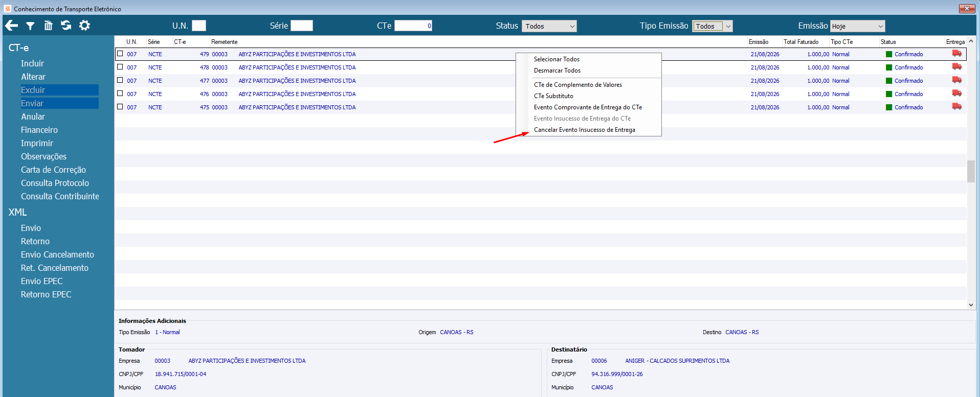Open the filter funnel icon
The image size is (980, 397).
pos(30,26)
